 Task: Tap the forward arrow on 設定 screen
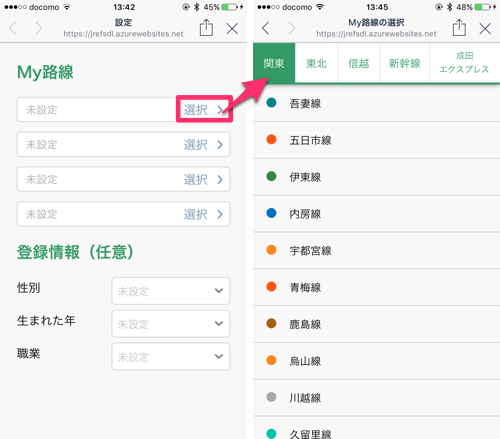click(x=39, y=28)
